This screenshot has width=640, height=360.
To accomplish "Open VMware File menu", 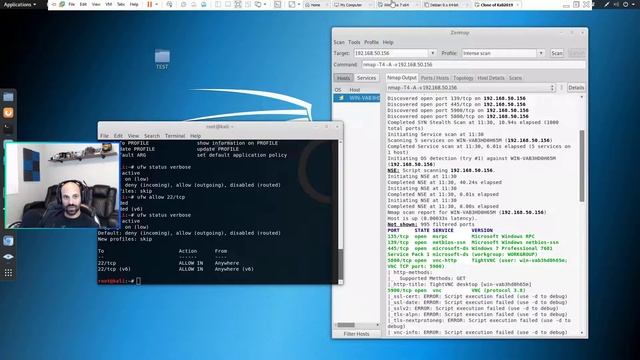I will tap(72, 4).
